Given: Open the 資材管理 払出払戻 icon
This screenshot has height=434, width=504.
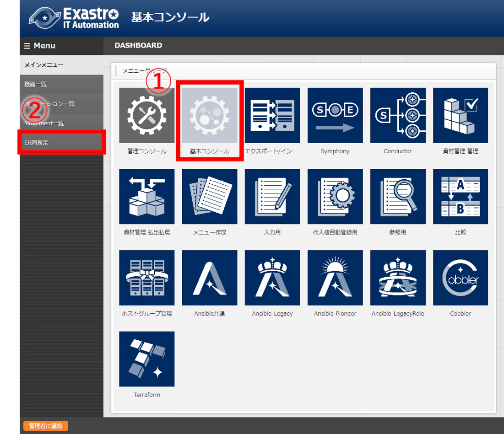Looking at the screenshot, I should [146, 197].
